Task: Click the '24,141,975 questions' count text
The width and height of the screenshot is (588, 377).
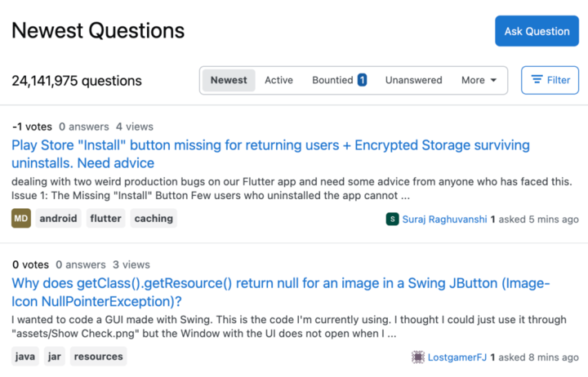Action: (77, 81)
